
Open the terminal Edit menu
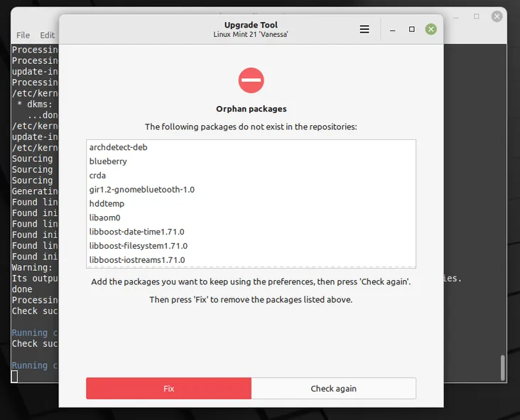[47, 35]
